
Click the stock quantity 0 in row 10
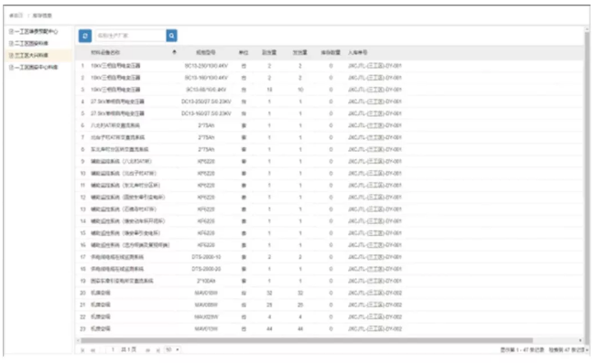pos(331,174)
